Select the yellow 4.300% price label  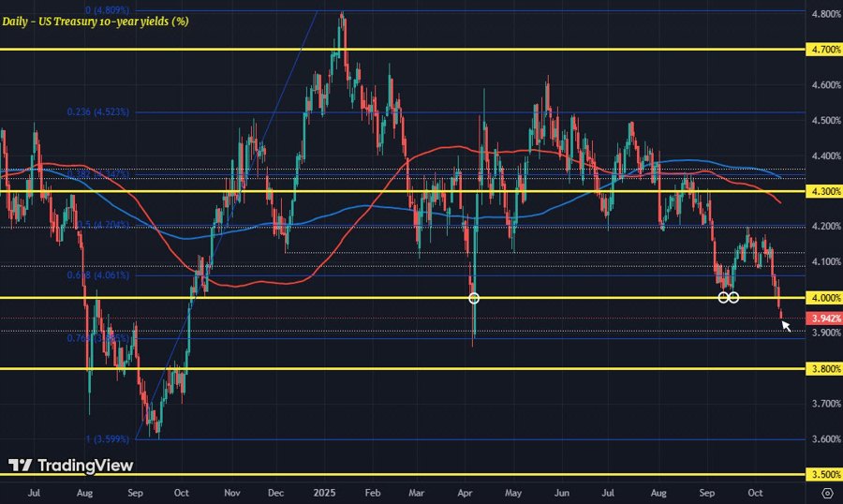pos(823,191)
